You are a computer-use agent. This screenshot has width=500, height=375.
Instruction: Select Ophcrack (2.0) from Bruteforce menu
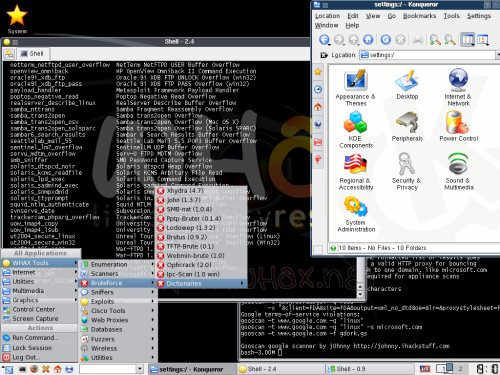[201, 265]
